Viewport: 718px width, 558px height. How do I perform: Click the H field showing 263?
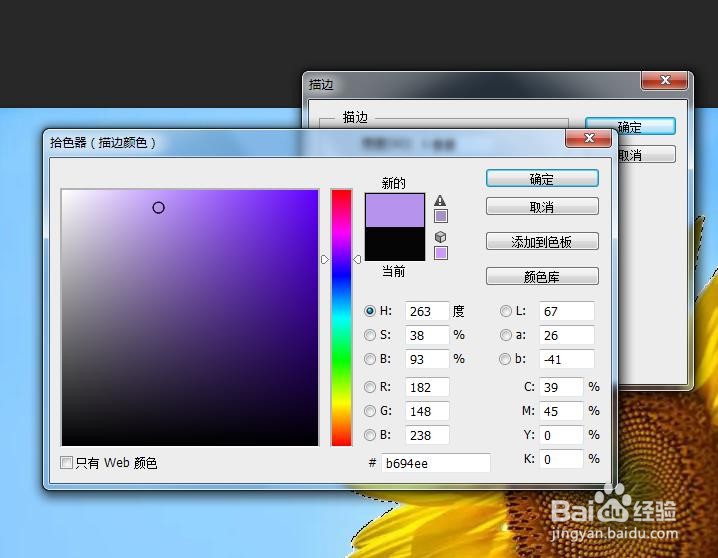(427, 311)
